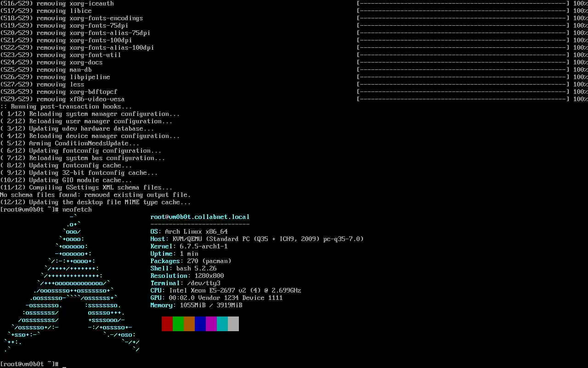Click the 'Uptime: 1 min' line
This screenshot has height=368, width=588.
tap(175, 254)
